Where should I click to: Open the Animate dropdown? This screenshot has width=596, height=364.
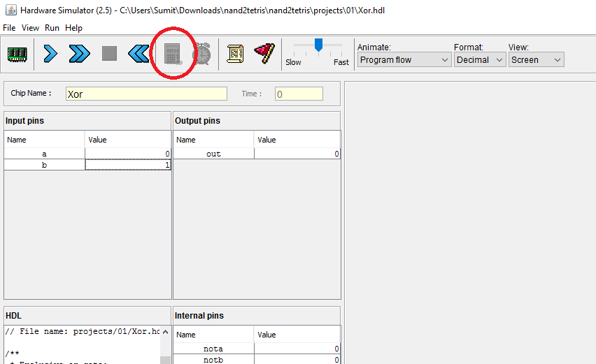pos(404,60)
